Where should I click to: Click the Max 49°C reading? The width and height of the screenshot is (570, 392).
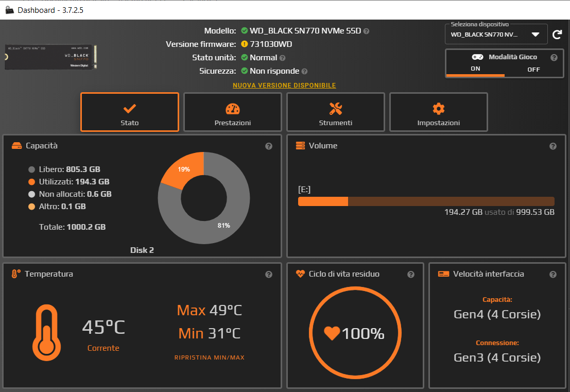pyautogui.click(x=210, y=310)
